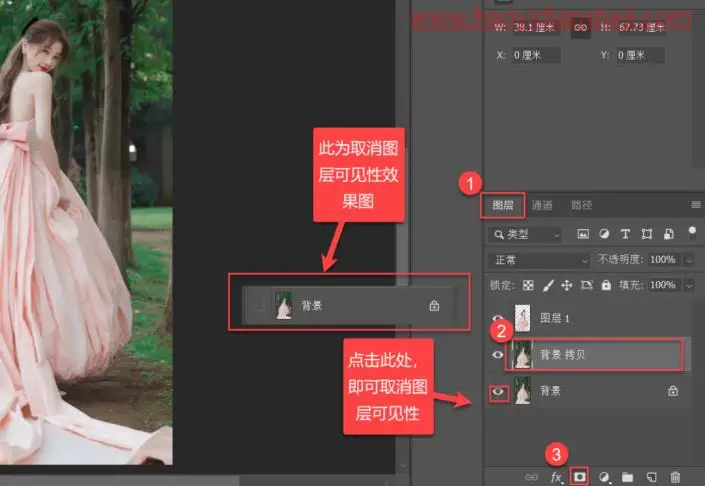
Task: Click the 填充 100% value field
Action: 663,285
